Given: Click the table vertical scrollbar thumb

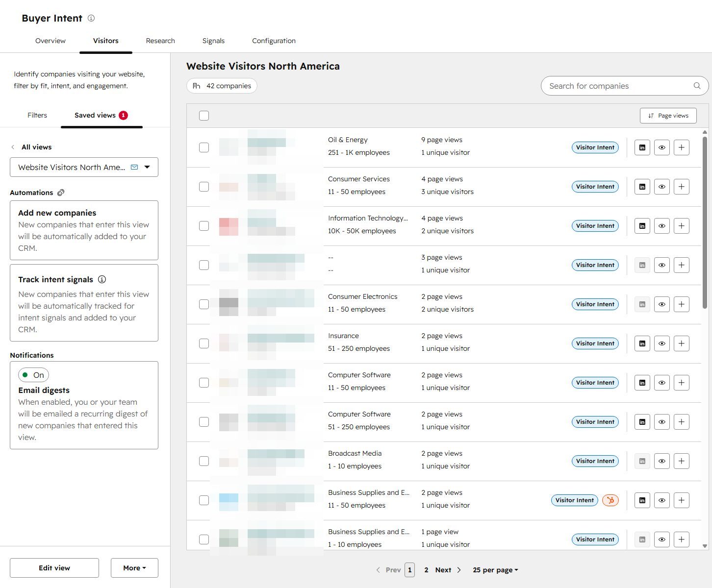Looking at the screenshot, I should (x=705, y=222).
